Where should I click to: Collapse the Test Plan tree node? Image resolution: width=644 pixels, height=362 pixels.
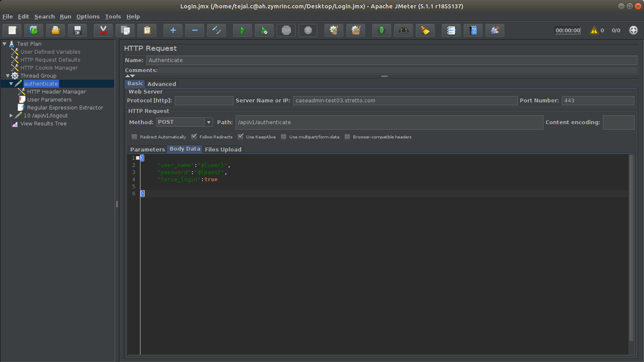[5, 44]
